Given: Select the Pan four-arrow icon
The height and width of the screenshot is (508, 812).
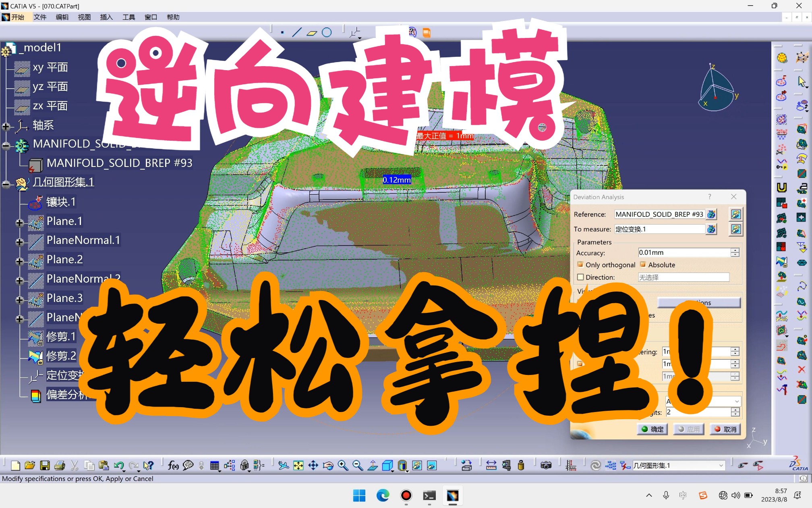Looking at the screenshot, I should click(x=313, y=466).
